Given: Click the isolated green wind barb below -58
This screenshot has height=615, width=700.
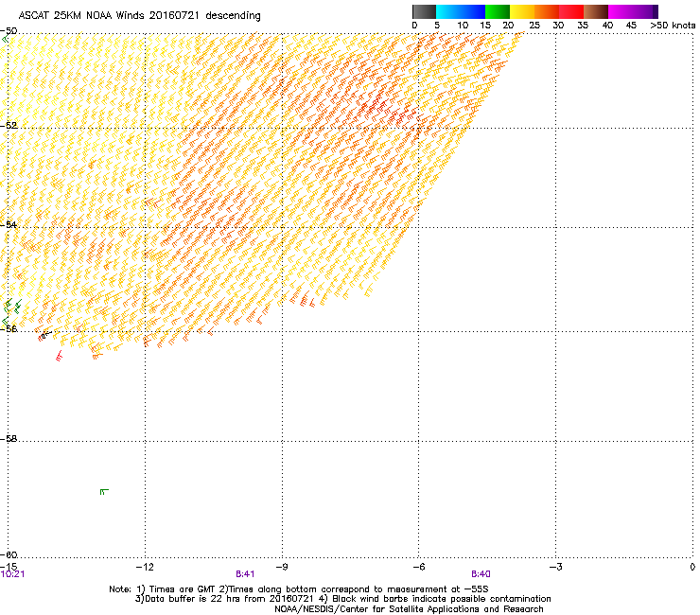Looking at the screenshot, I should click(x=104, y=492).
